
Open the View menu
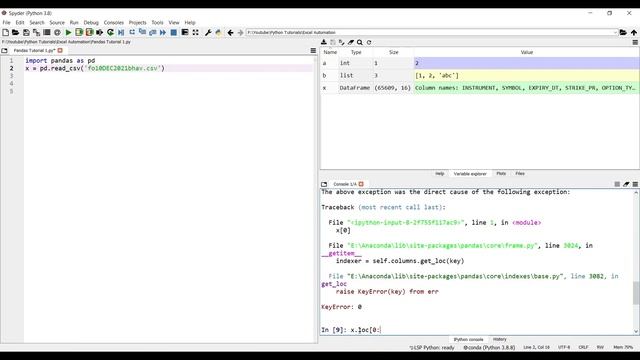click(174, 22)
